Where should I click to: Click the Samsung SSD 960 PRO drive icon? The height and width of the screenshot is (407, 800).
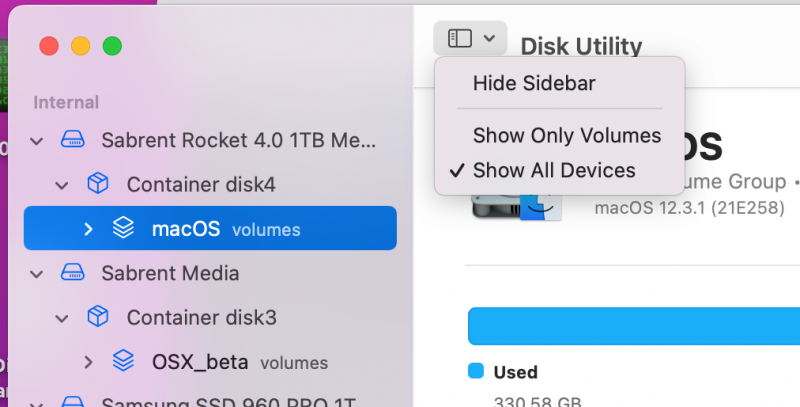click(73, 403)
